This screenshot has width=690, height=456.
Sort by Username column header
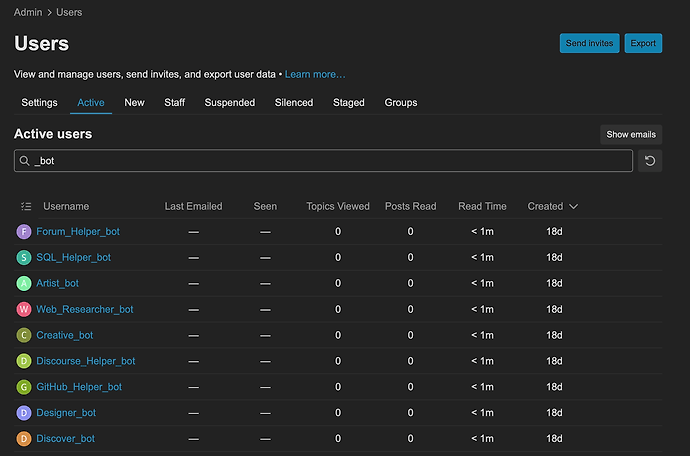point(66,206)
